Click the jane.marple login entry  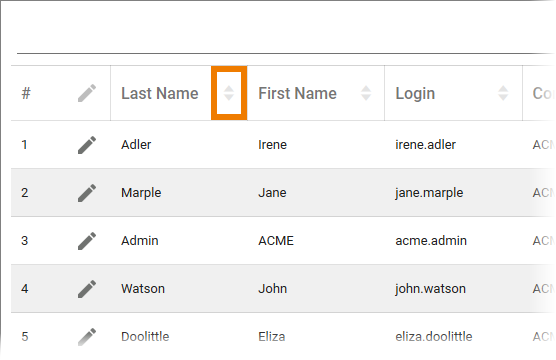point(429,193)
